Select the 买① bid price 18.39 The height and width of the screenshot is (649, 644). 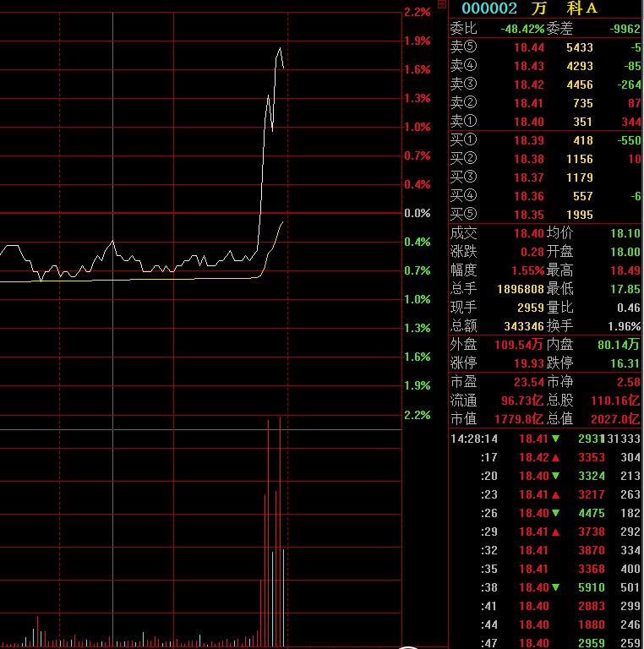[x=528, y=140]
